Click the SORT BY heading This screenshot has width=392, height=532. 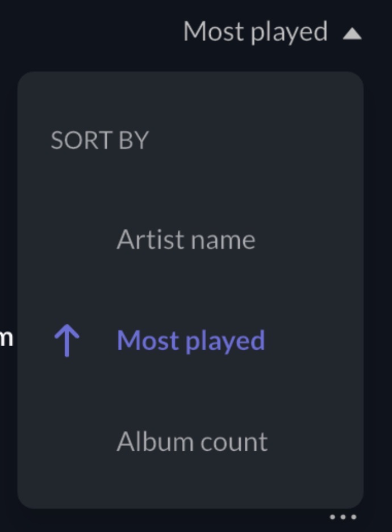tap(99, 140)
